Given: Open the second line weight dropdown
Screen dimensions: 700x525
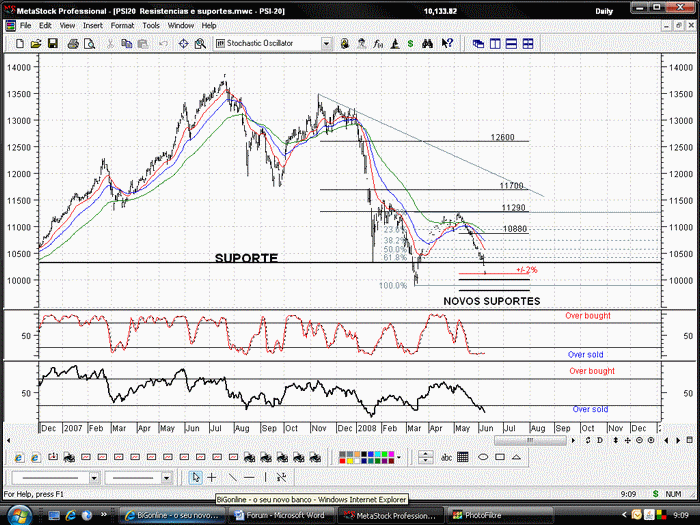Looking at the screenshot, I should click(x=167, y=478).
